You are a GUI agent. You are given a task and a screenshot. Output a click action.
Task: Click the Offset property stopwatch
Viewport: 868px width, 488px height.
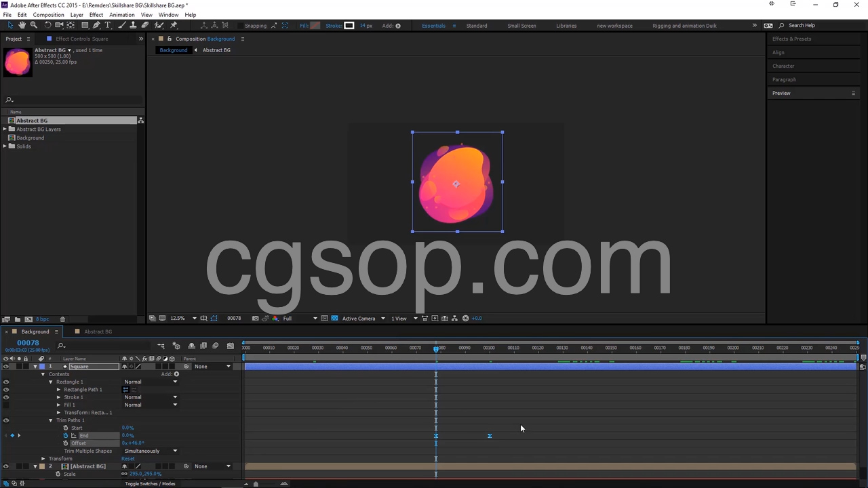66,443
